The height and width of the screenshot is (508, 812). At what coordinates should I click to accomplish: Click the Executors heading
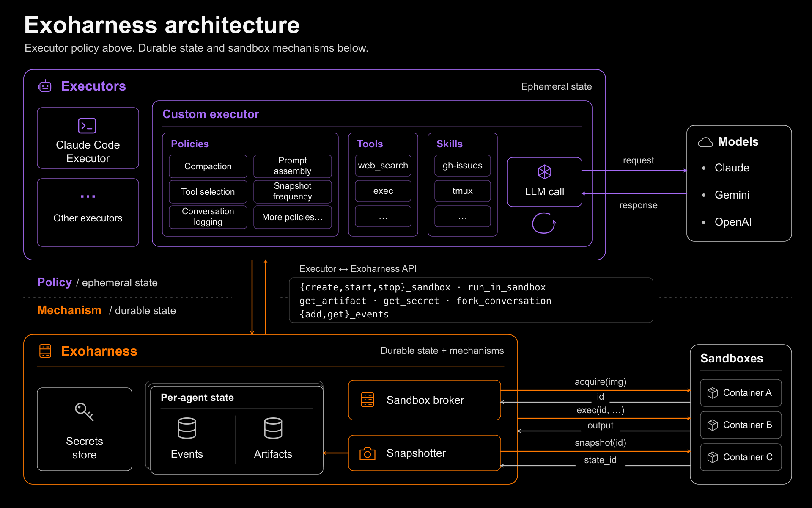click(93, 86)
